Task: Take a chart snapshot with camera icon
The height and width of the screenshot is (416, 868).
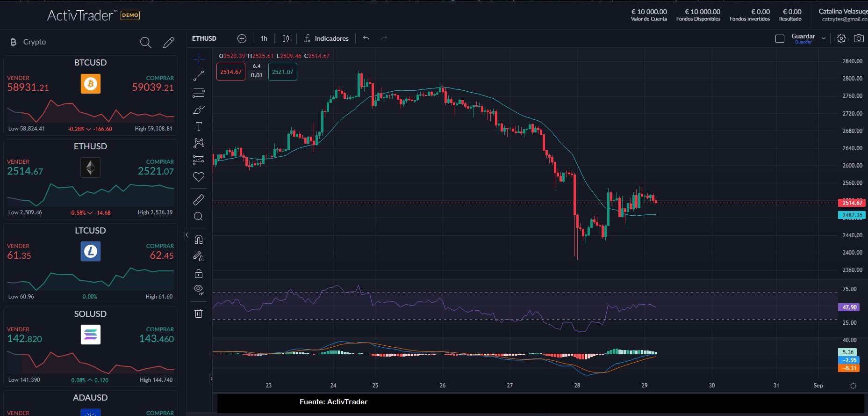Action: [x=859, y=38]
